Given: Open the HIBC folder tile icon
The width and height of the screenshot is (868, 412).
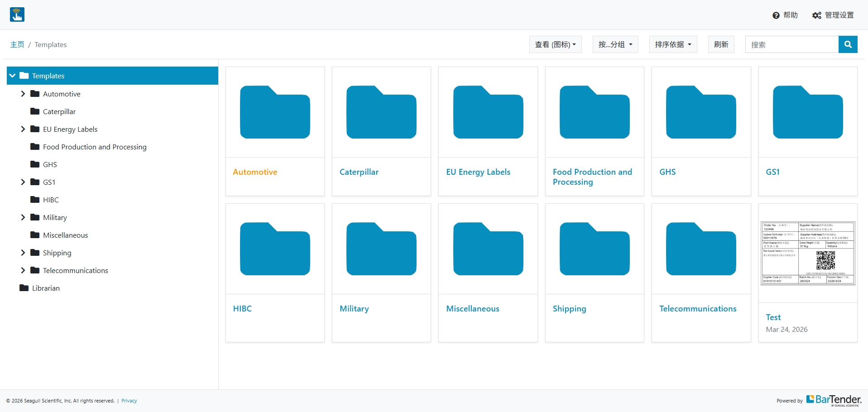Looking at the screenshot, I should [275, 249].
